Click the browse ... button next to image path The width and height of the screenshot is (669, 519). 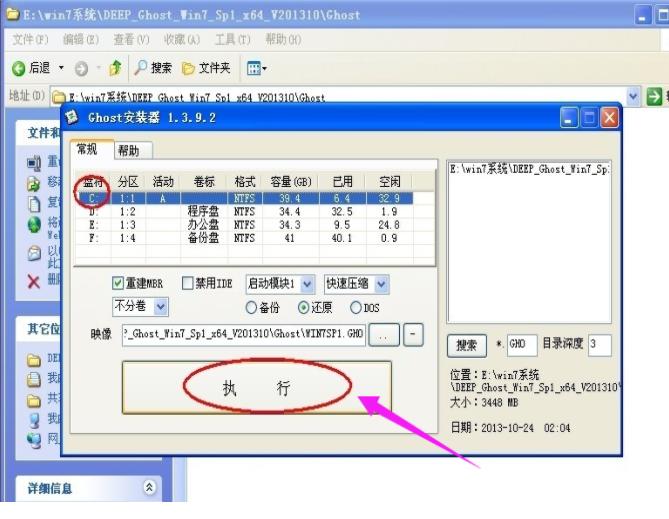coord(384,334)
